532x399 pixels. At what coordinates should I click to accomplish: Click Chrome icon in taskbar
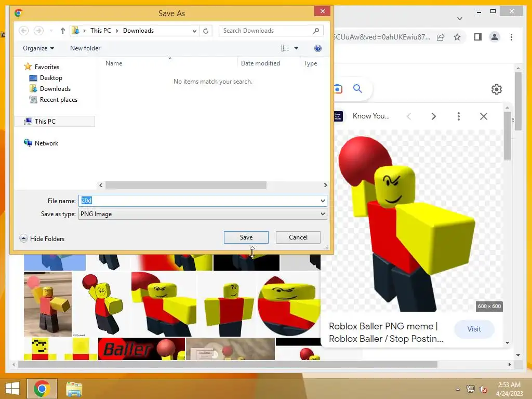pos(42,389)
